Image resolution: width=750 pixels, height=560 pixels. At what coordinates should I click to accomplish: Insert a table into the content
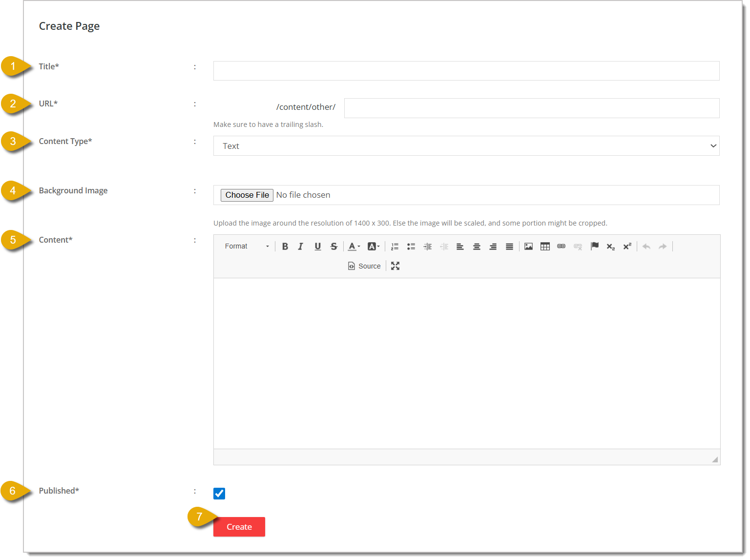(x=545, y=247)
